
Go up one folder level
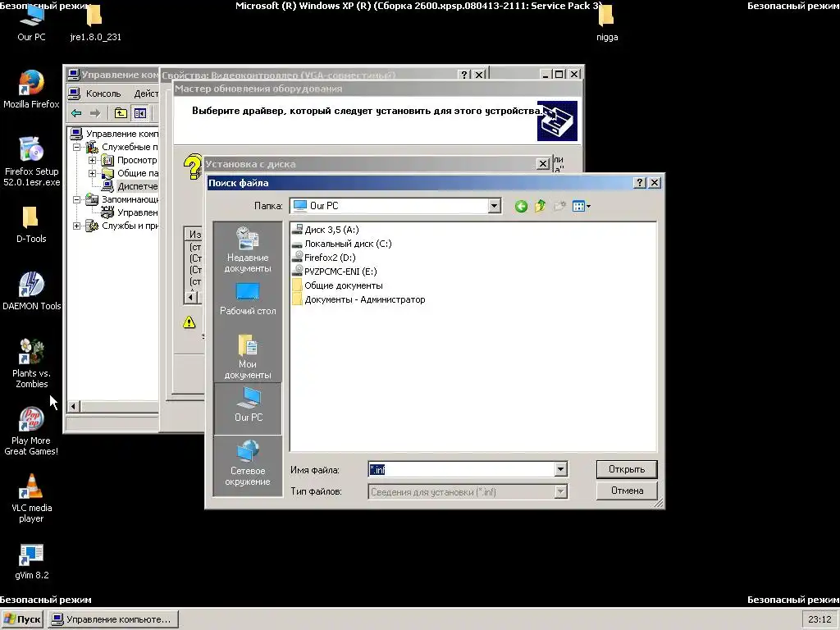(540, 206)
